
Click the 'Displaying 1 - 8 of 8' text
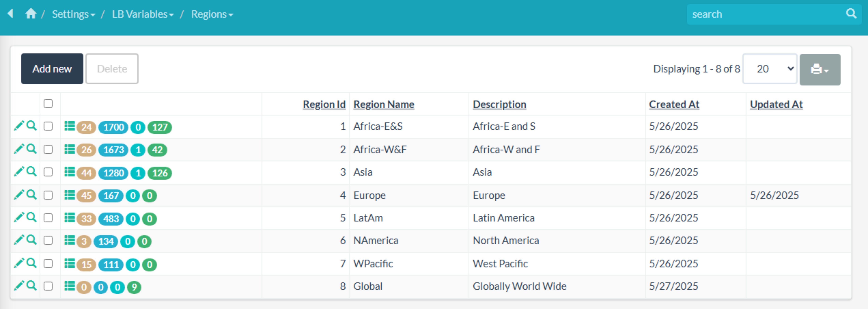pos(696,69)
